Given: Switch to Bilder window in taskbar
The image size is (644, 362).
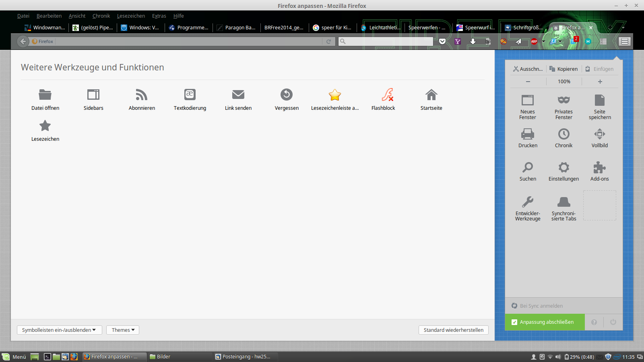Looking at the screenshot, I should [179, 357].
